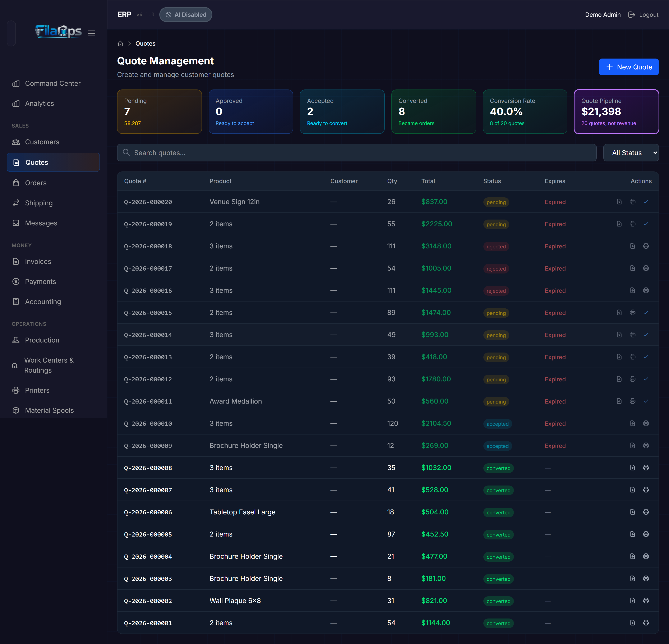
Task: Open Messages in sidebar
Action: 53,223
